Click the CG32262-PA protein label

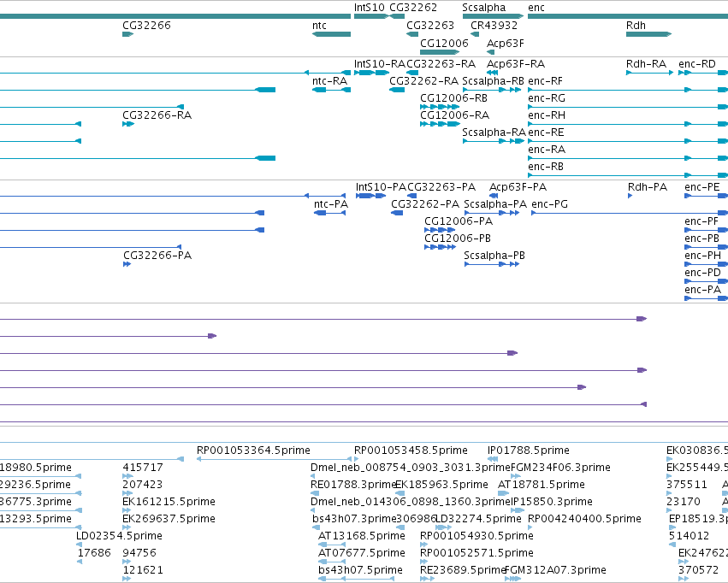click(x=425, y=204)
